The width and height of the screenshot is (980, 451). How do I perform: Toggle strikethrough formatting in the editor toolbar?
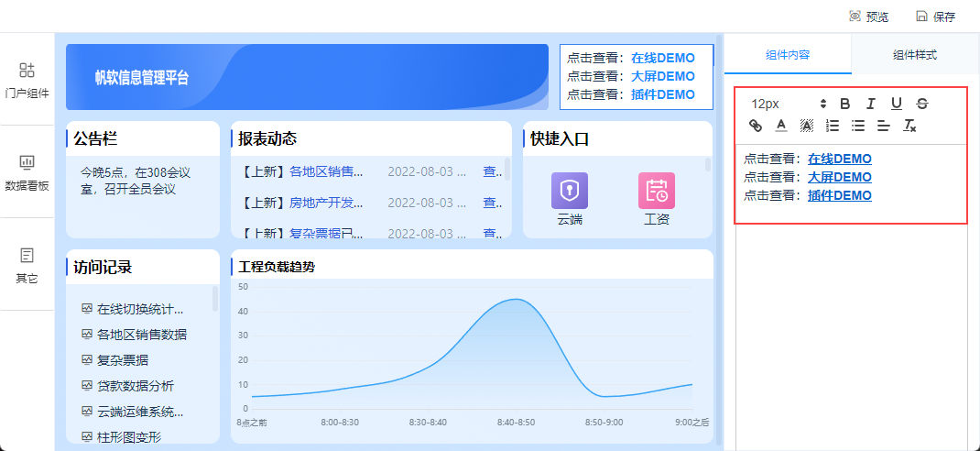(922, 104)
